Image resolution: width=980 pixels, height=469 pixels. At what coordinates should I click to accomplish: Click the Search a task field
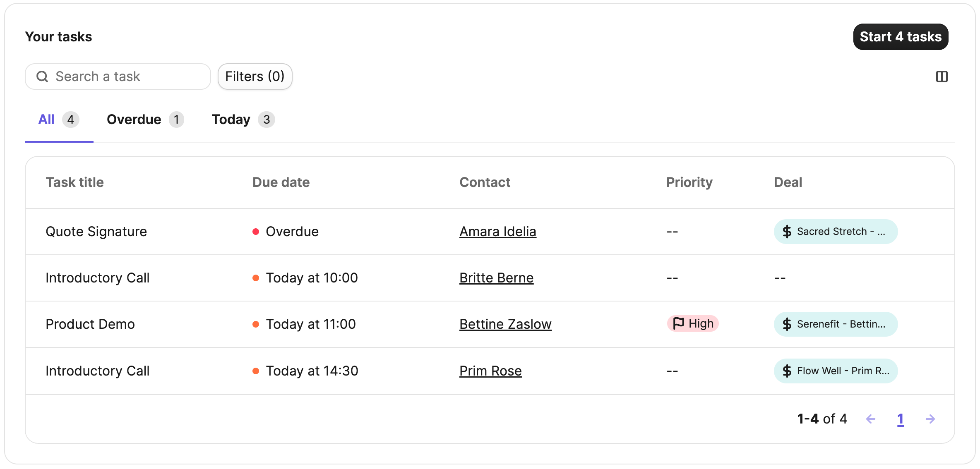(x=118, y=77)
